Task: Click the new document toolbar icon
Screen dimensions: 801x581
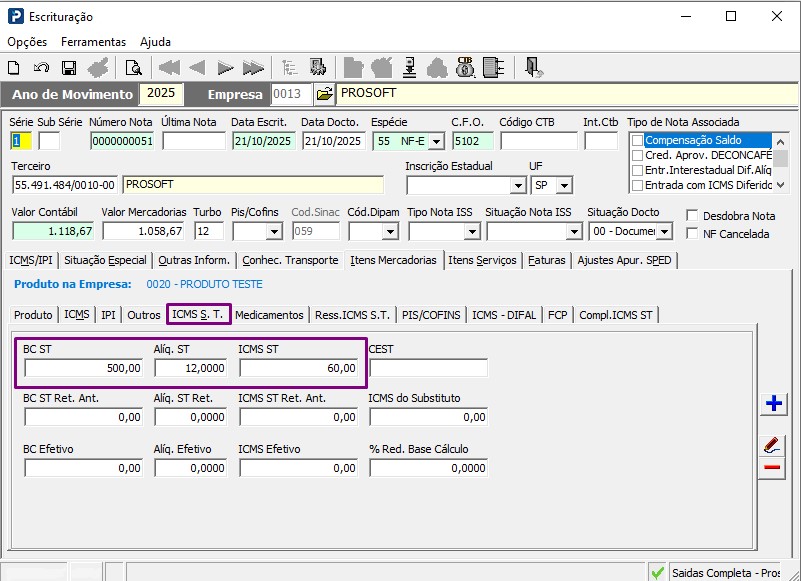Action: pyautogui.click(x=14, y=68)
